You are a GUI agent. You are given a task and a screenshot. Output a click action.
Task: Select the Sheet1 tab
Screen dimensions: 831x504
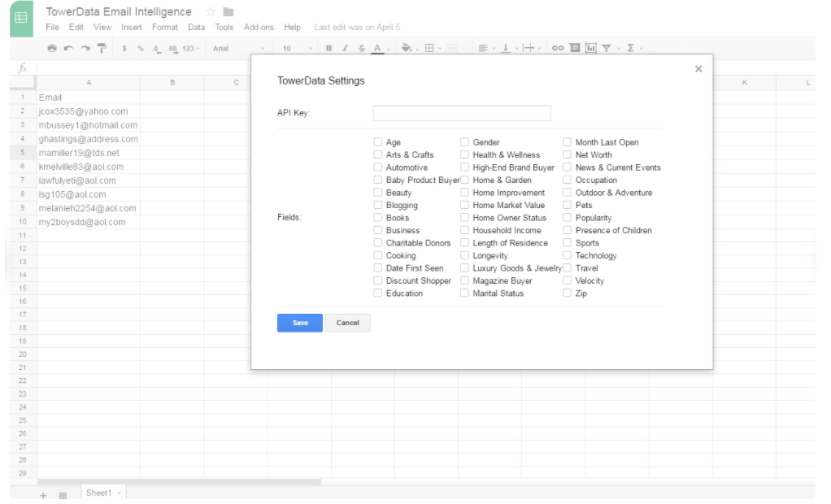pos(99,492)
